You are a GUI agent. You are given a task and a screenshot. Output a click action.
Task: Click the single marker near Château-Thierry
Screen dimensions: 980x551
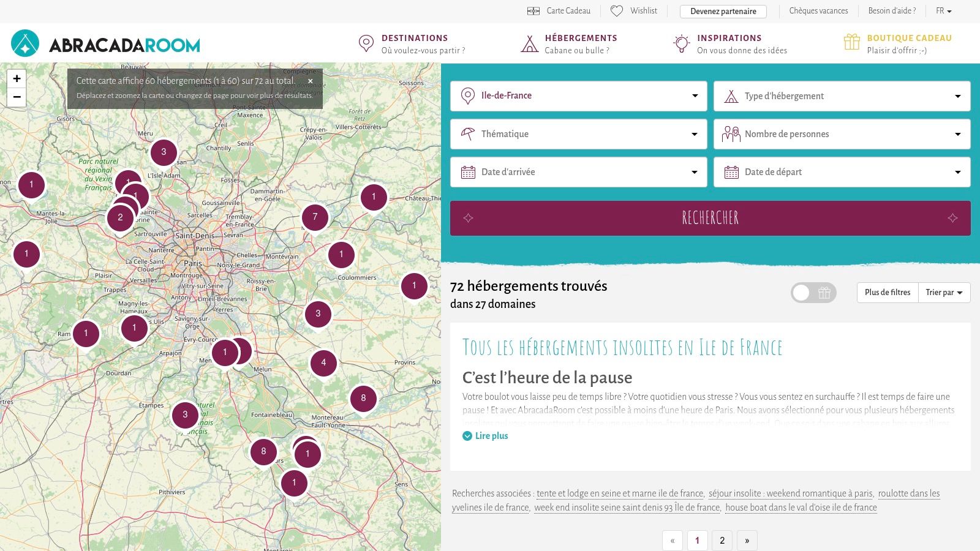pos(374,197)
